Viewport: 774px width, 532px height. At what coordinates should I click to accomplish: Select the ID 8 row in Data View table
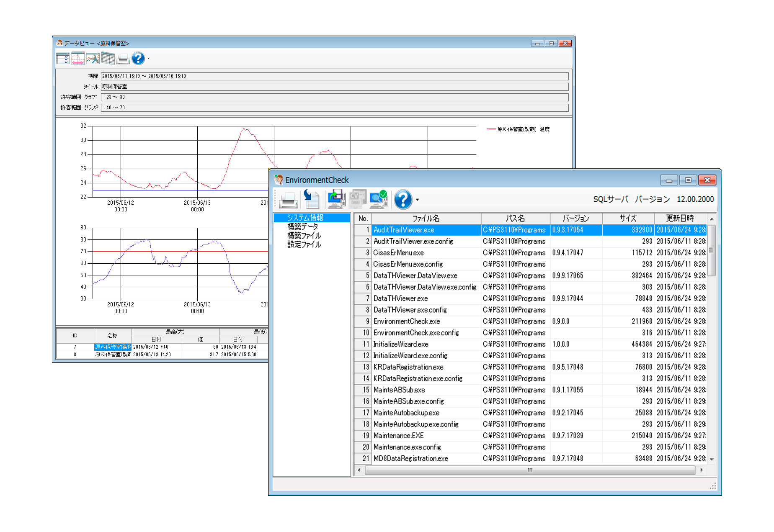[162, 355]
